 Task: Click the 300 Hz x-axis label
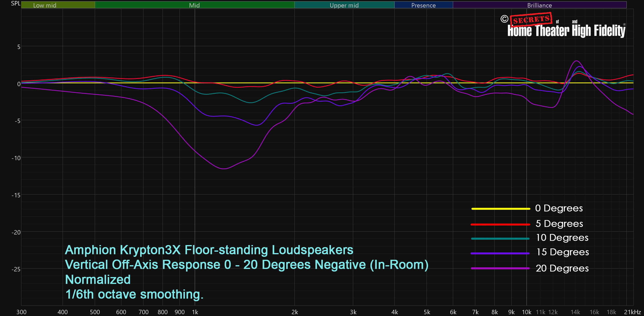coord(21,312)
